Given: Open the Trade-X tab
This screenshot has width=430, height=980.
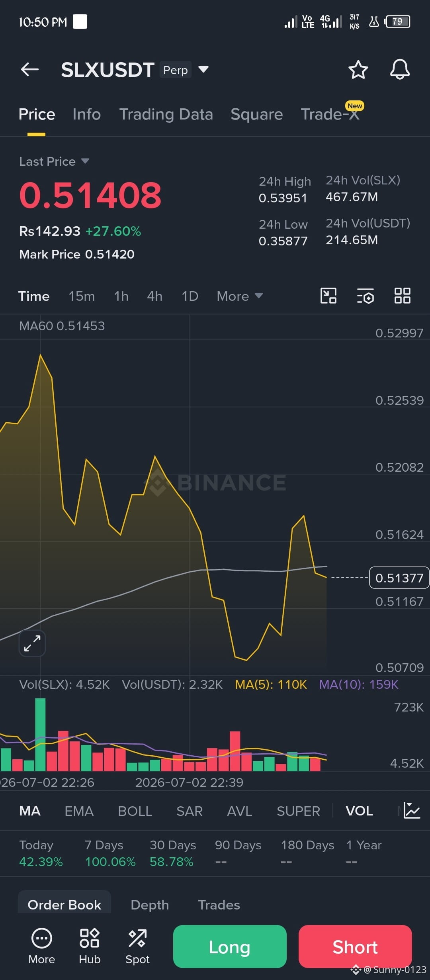Looking at the screenshot, I should coord(330,114).
